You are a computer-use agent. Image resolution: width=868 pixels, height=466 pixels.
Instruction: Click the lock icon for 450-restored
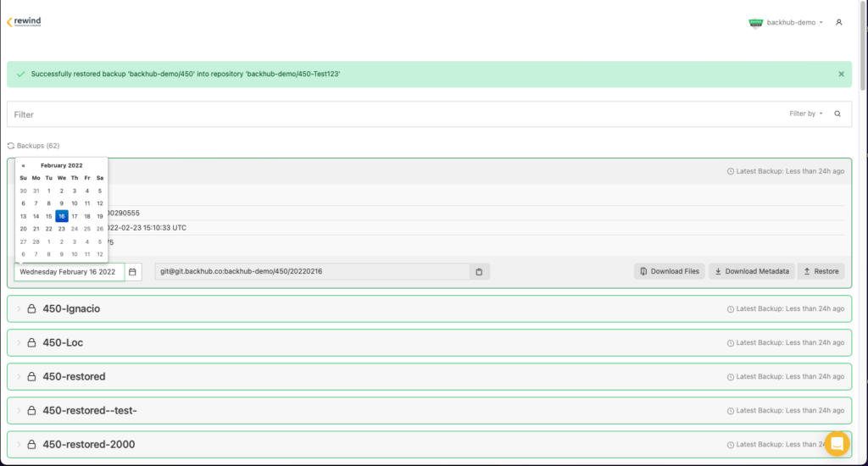click(x=31, y=377)
